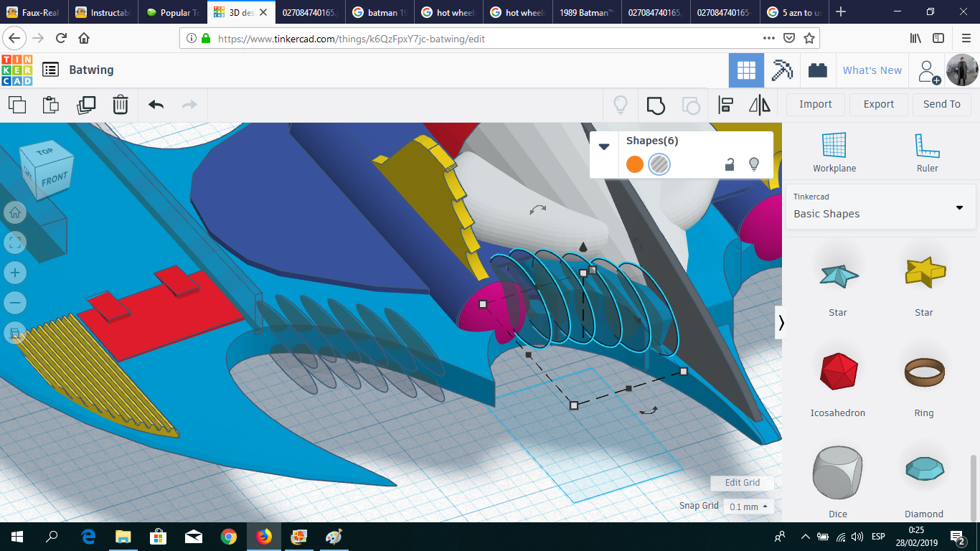Switch to the batman Google tab
This screenshot has width=980, height=551.
click(380, 12)
